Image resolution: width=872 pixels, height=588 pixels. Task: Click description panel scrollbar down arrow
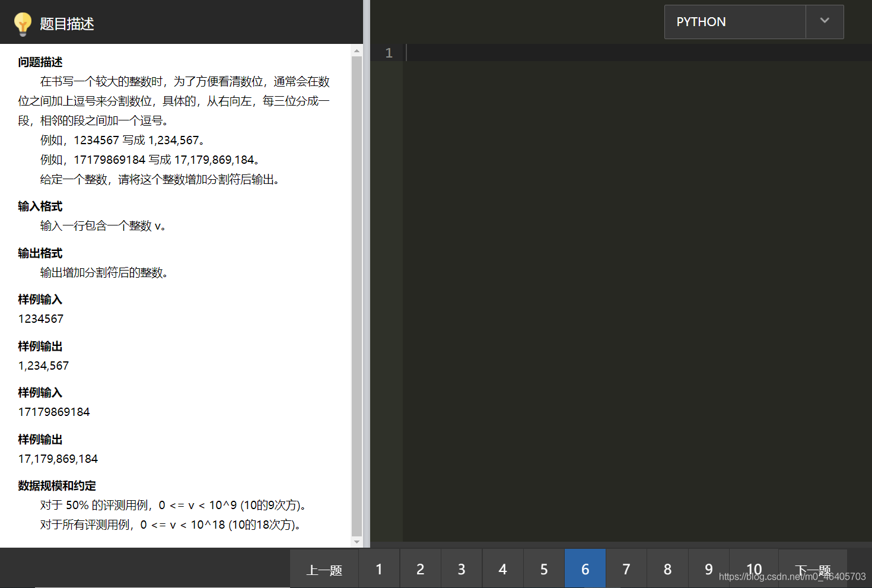click(x=357, y=542)
